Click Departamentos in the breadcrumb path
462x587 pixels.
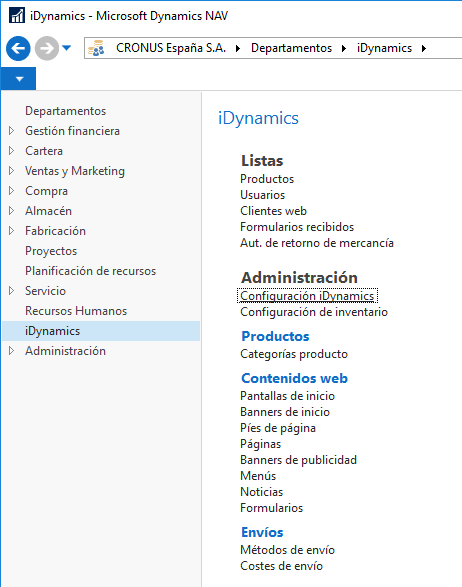[291, 48]
